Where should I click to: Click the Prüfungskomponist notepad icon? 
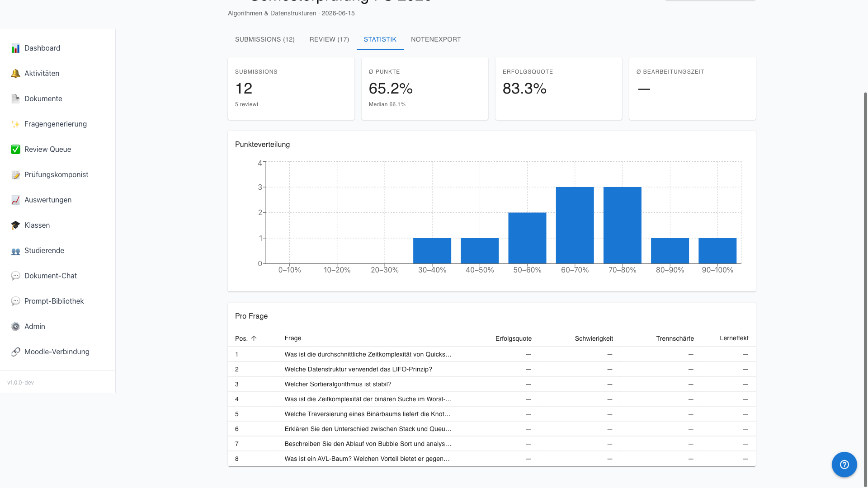click(15, 175)
